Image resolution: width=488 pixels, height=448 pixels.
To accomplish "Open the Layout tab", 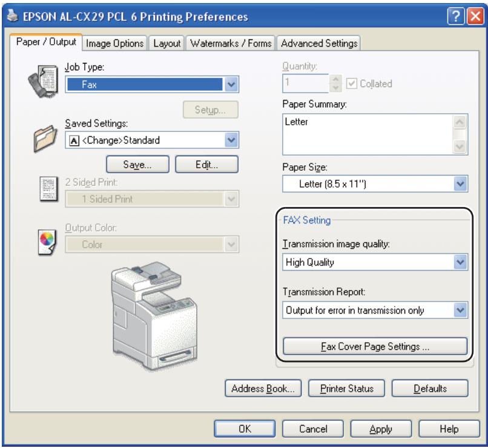I will 167,43.
